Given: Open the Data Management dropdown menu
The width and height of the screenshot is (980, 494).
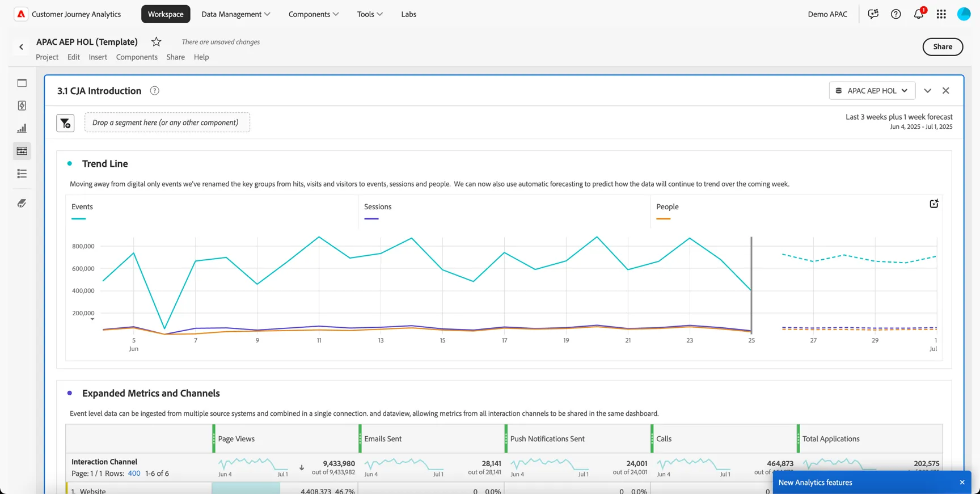Looking at the screenshot, I should [235, 14].
